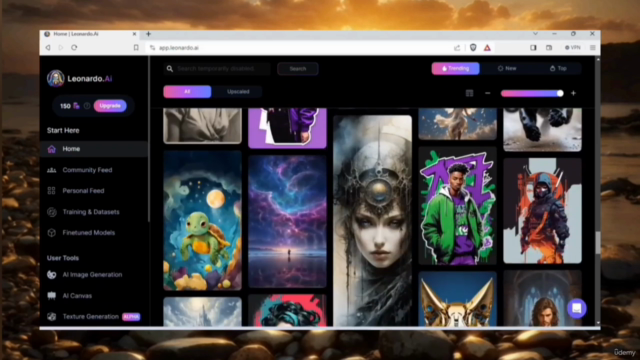The image size is (640, 360).
Task: Toggle the All filter on
Action: tap(187, 91)
